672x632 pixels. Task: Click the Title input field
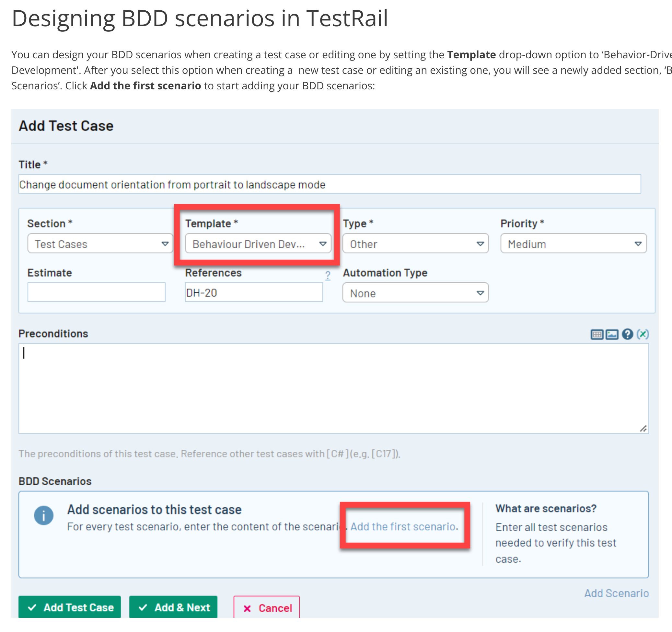tap(330, 184)
